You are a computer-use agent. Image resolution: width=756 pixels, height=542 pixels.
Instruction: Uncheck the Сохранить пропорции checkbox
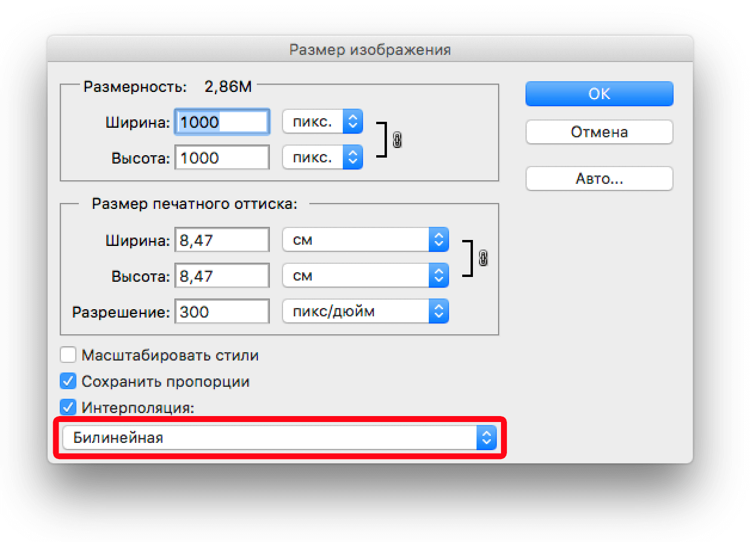(69, 381)
